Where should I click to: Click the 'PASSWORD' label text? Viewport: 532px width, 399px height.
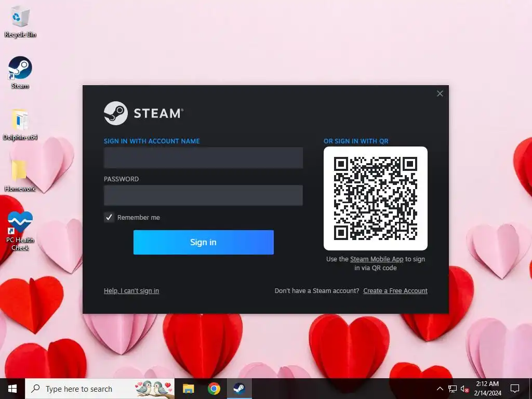click(x=121, y=179)
